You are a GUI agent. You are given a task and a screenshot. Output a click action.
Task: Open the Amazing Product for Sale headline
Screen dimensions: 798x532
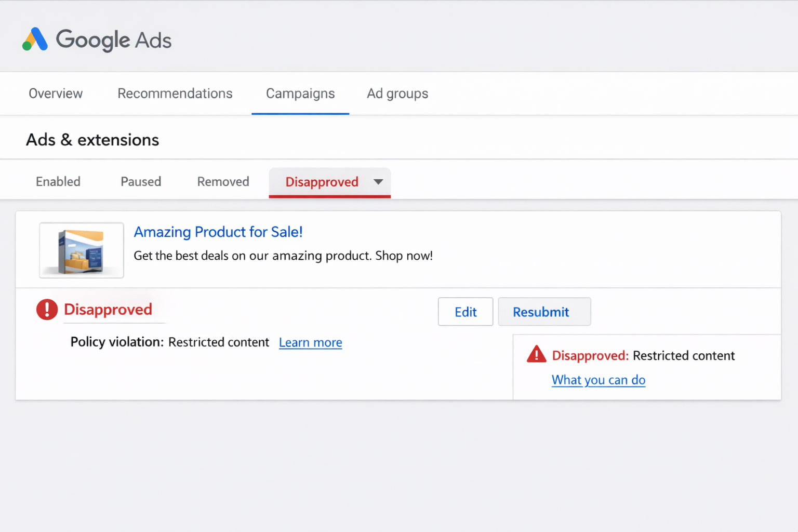tap(218, 232)
